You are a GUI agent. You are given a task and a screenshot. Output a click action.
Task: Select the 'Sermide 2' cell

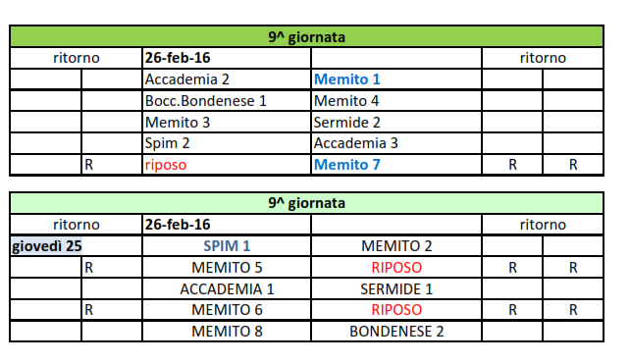pos(396,122)
